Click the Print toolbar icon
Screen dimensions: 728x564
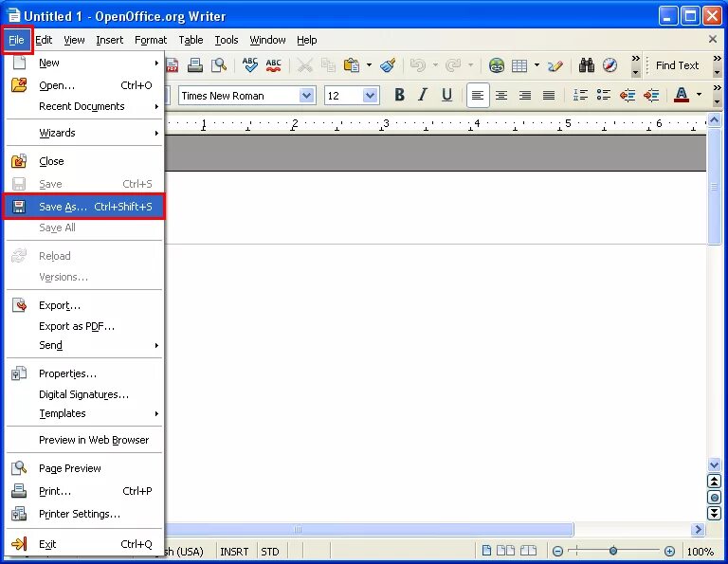click(x=195, y=65)
